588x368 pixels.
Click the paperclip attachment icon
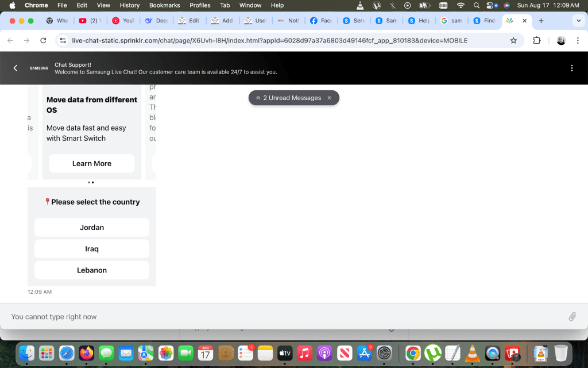(x=572, y=316)
